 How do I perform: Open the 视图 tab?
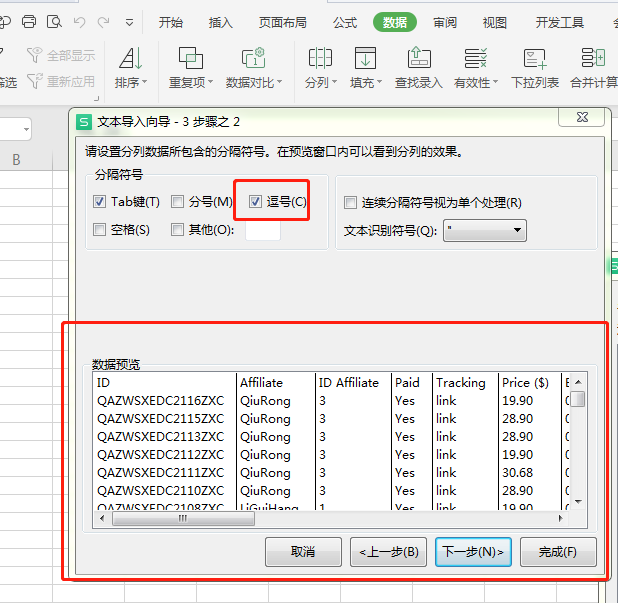[x=495, y=22]
